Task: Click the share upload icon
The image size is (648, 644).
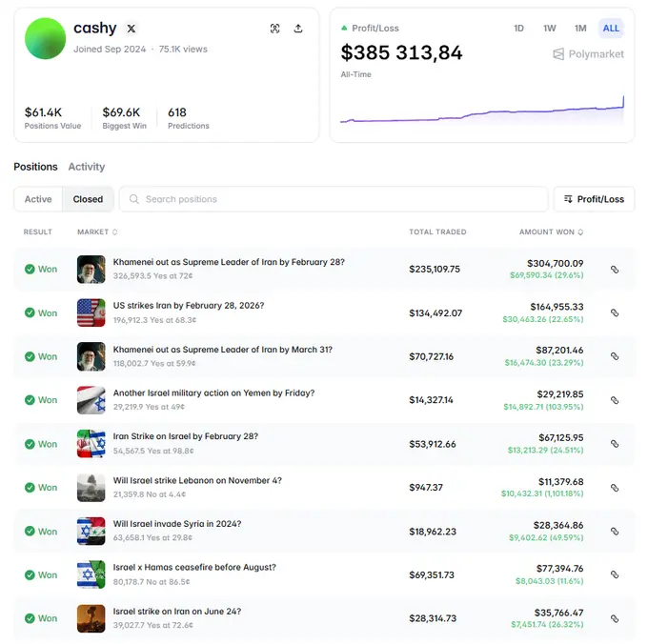Action: (298, 29)
